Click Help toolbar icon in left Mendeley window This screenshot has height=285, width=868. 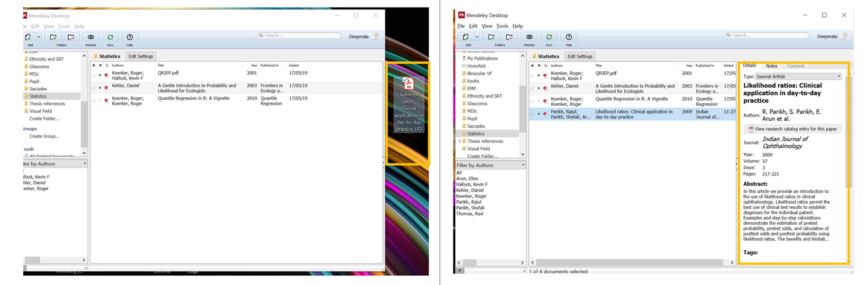click(x=130, y=37)
